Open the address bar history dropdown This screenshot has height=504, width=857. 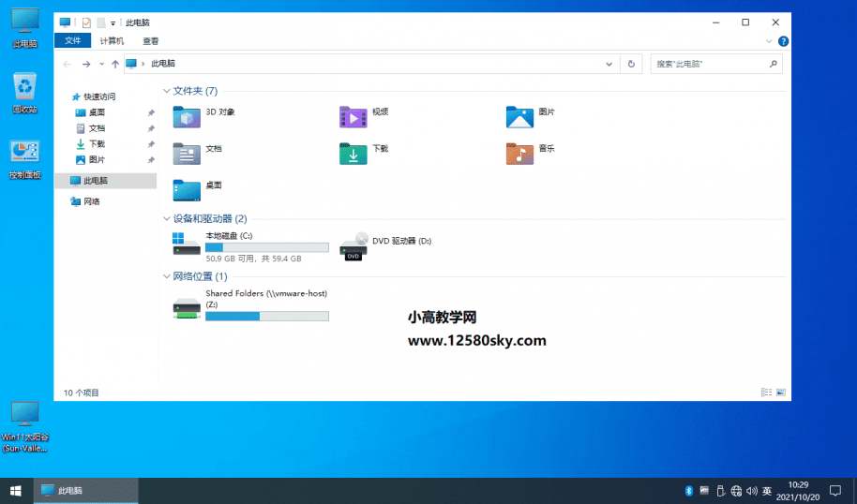(x=609, y=64)
